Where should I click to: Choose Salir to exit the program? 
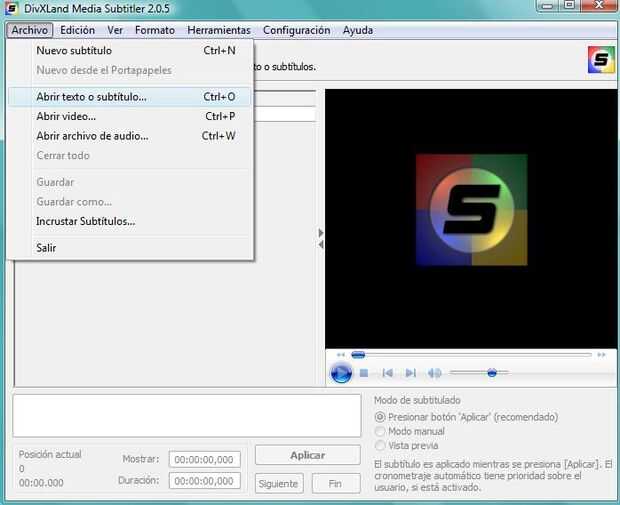tap(130, 248)
